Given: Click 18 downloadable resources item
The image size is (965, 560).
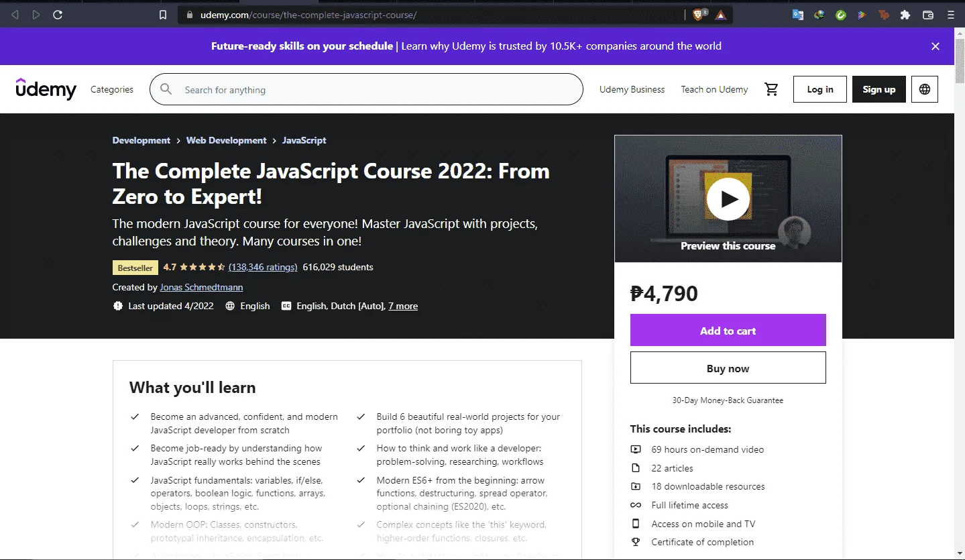Looking at the screenshot, I should 708,486.
